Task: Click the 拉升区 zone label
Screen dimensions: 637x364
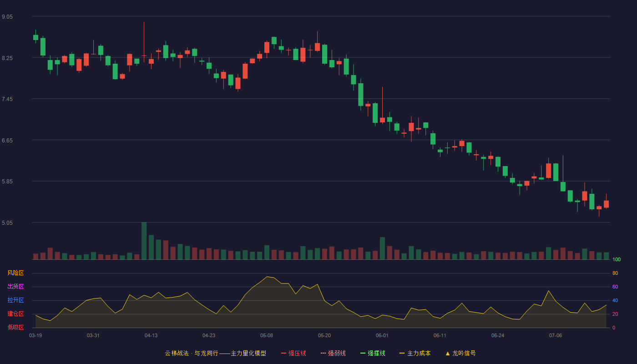Action: (15, 300)
